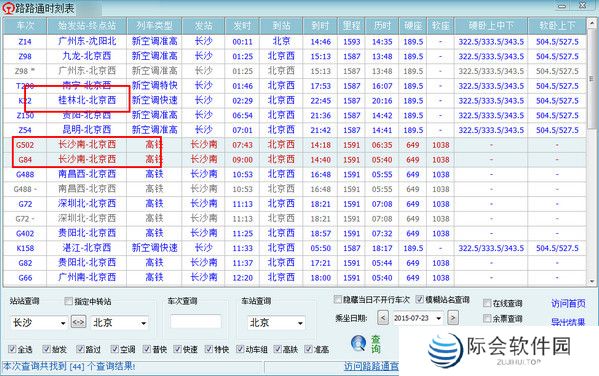Select train G402 row
Screen dimensions: 599x376
pyautogui.click(x=294, y=233)
